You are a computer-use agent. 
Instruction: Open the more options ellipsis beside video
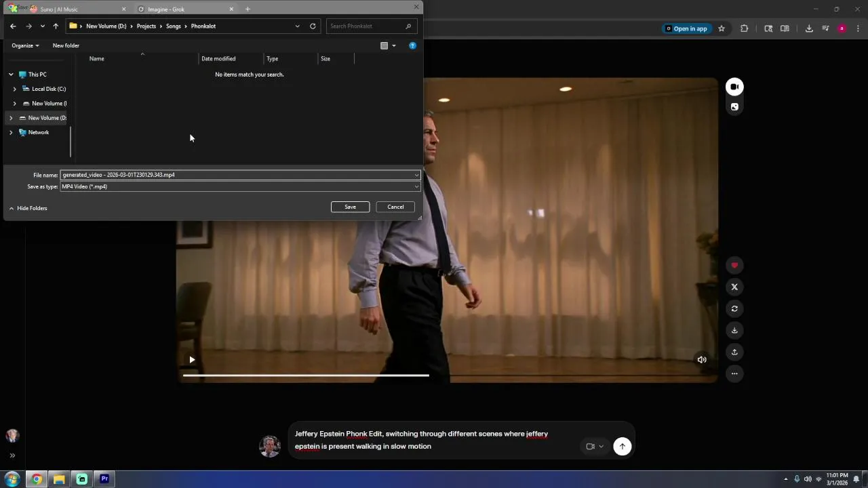point(734,373)
